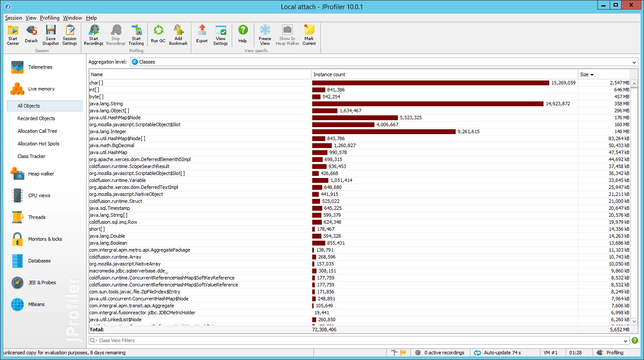Select the org.mozilla.javascript.NativeArray row
This screenshot has height=360, width=644.
point(360,264)
